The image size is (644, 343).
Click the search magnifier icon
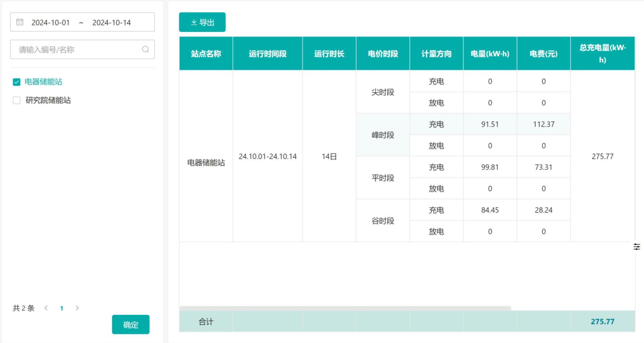tap(145, 49)
